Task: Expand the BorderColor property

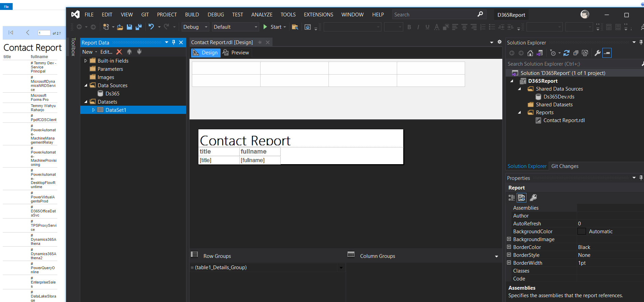Action: click(509, 247)
